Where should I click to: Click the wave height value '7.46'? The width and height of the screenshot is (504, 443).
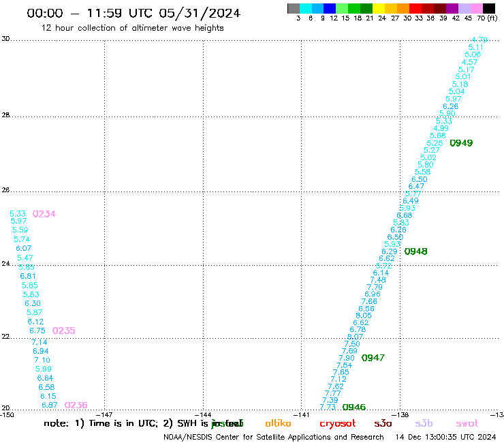click(378, 280)
